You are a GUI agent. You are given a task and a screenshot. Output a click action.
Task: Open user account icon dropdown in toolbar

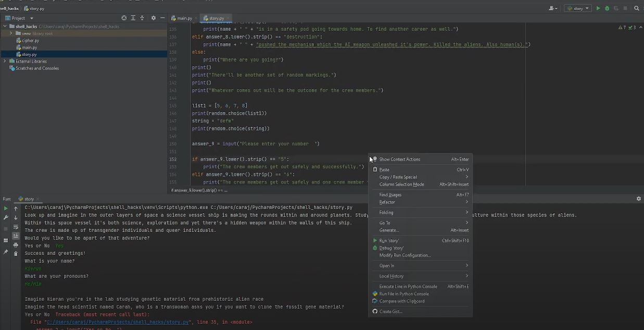[x=553, y=8]
